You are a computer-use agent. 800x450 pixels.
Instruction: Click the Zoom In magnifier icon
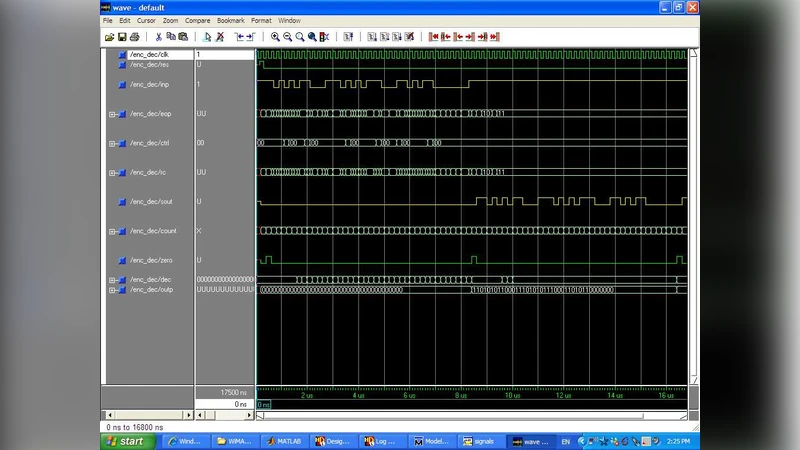(275, 37)
